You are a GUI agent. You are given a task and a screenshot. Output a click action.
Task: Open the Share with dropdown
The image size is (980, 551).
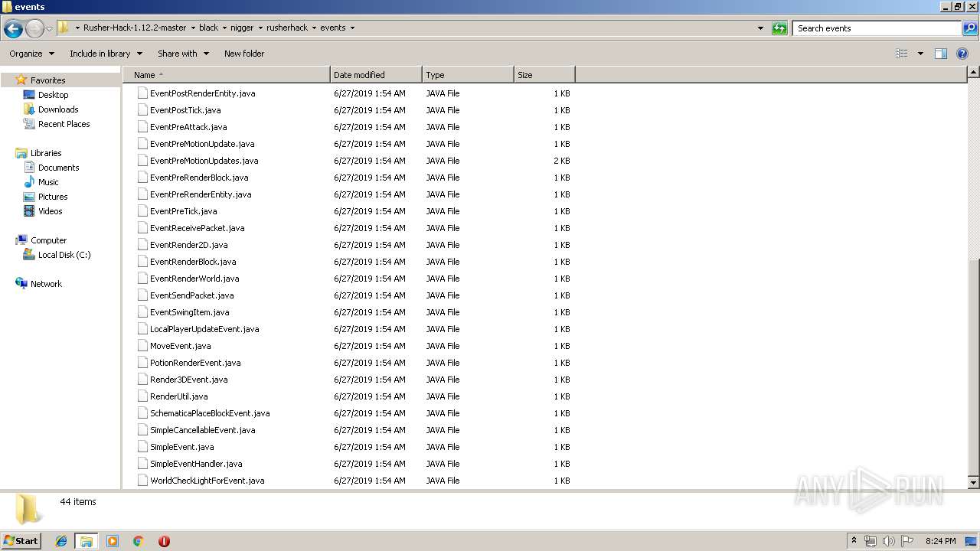point(183,54)
